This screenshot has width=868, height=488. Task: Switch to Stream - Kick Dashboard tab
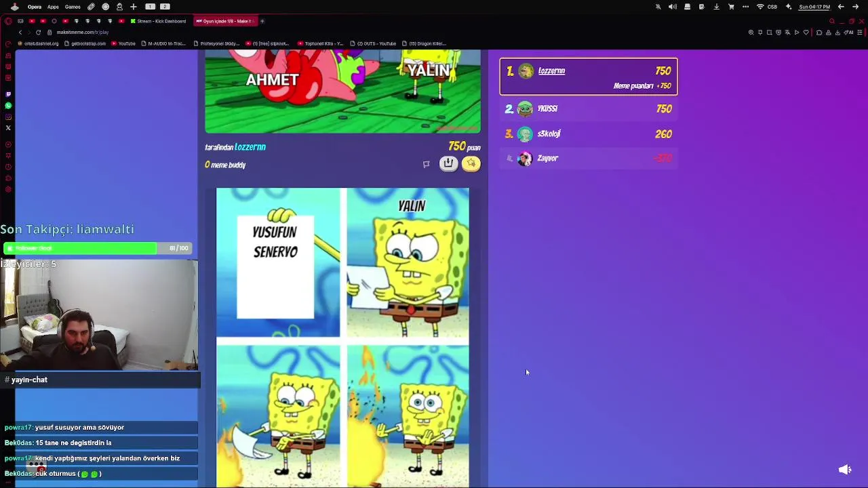160,21
